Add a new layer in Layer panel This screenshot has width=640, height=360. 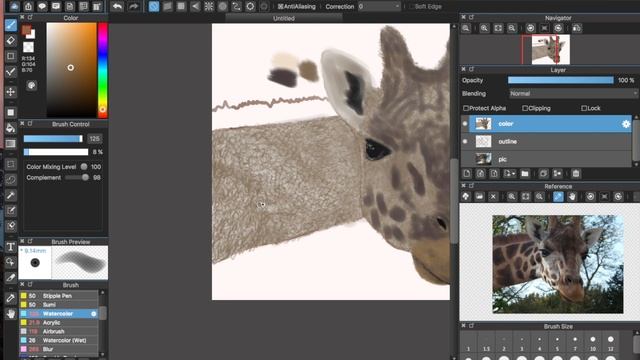click(x=467, y=174)
